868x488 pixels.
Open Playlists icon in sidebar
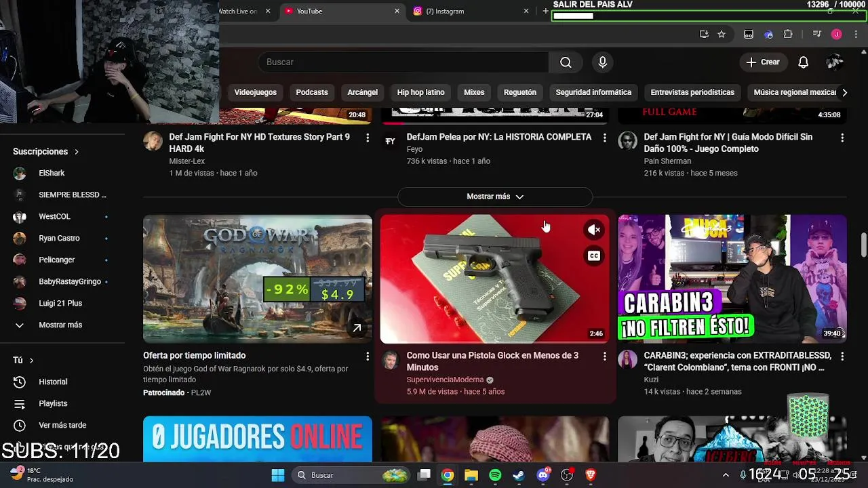pos(20,404)
